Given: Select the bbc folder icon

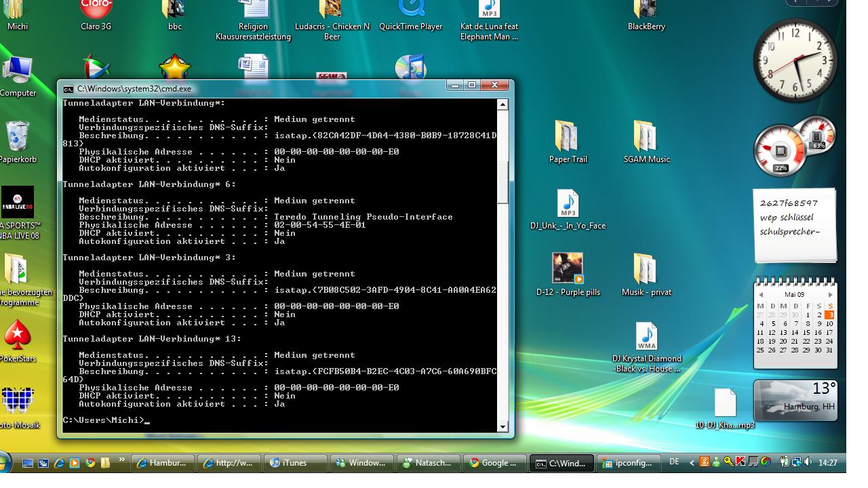Looking at the screenshot, I should click(x=174, y=15).
